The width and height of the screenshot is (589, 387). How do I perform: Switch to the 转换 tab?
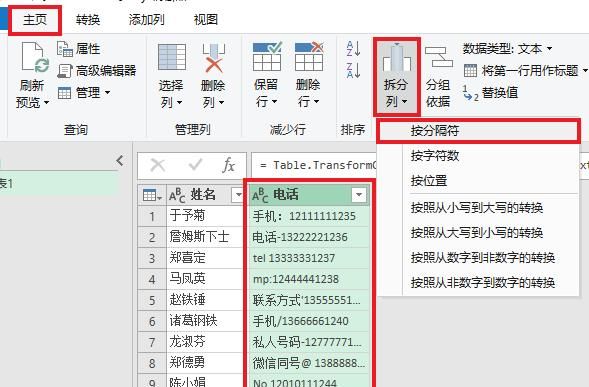tap(88, 20)
